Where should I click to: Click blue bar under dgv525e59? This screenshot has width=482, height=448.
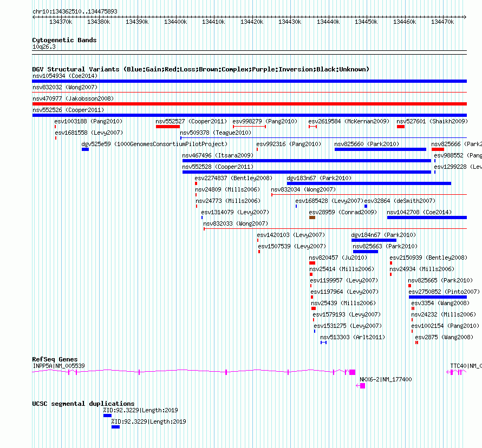click(85, 149)
